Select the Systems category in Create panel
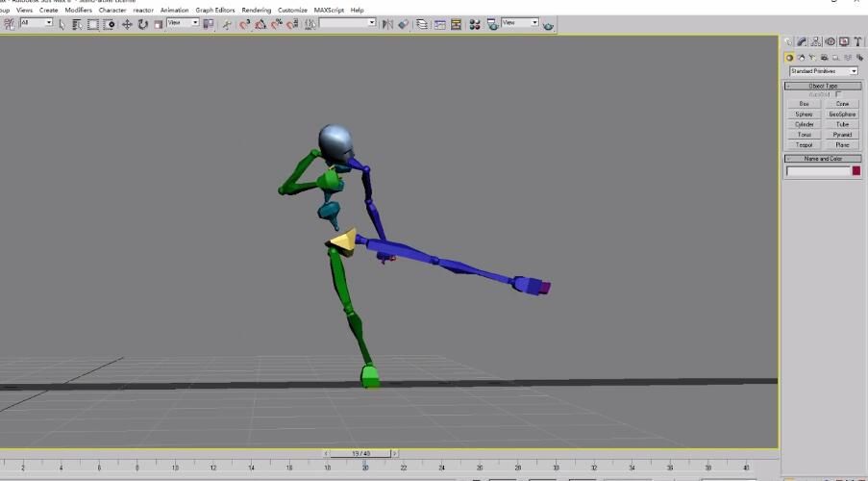This screenshot has height=481, width=868. point(859,58)
